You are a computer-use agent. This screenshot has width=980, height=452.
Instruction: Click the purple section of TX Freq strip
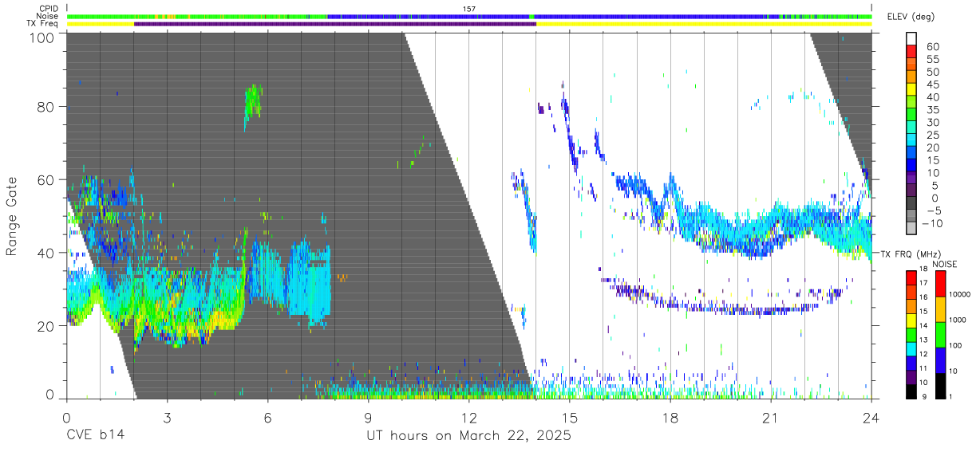pos(335,24)
